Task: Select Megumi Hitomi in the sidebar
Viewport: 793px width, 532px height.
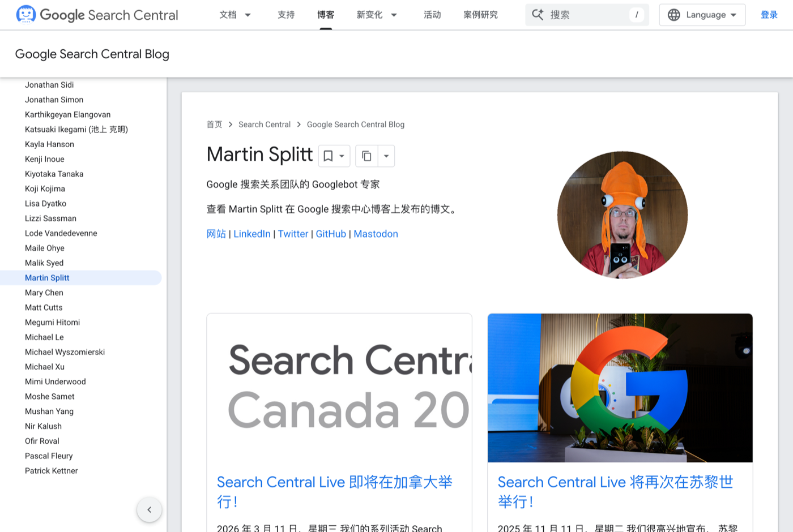Action: point(53,323)
